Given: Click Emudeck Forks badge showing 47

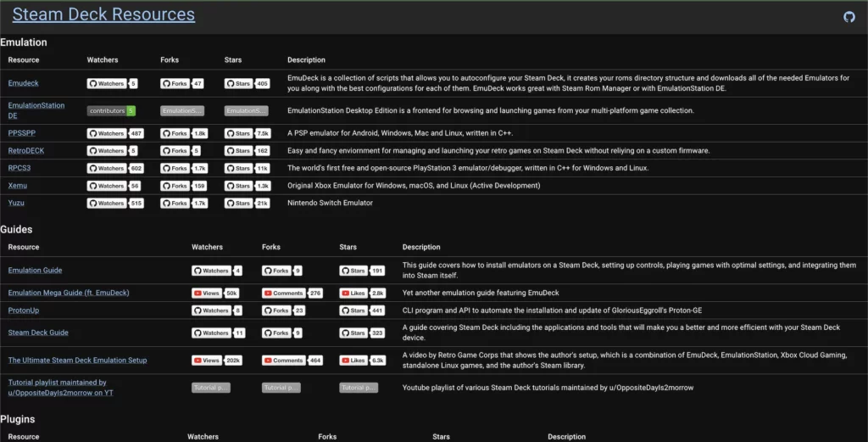Looking at the screenshot, I should 181,84.
